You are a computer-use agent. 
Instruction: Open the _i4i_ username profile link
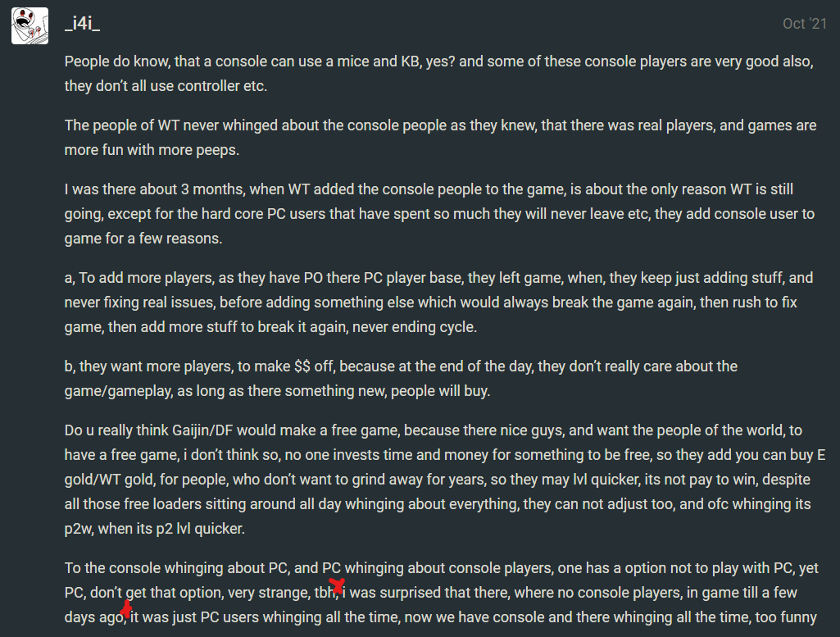tap(82, 24)
